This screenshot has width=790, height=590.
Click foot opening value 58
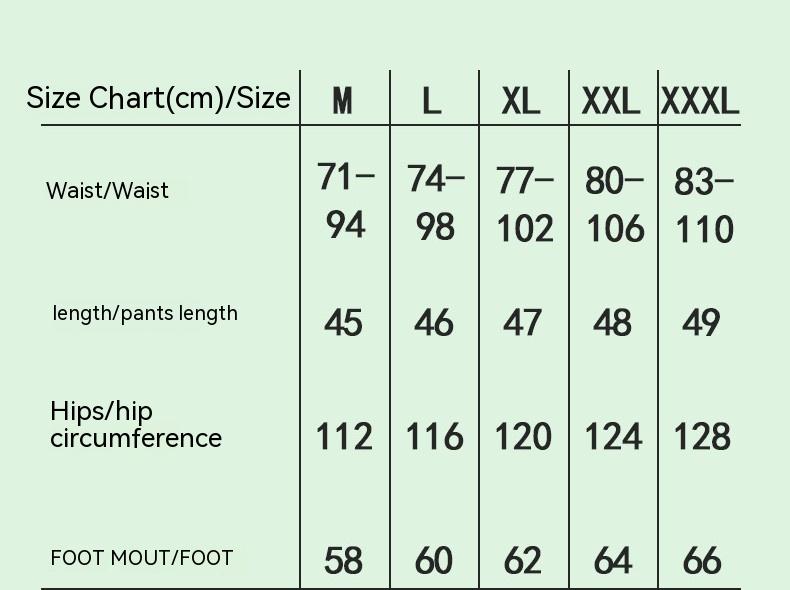tap(344, 561)
